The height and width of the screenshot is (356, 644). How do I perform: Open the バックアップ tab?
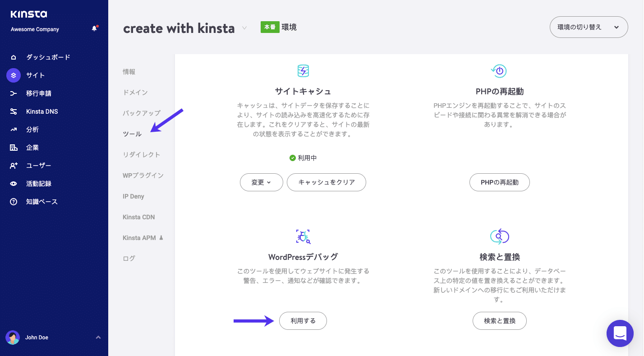(141, 113)
